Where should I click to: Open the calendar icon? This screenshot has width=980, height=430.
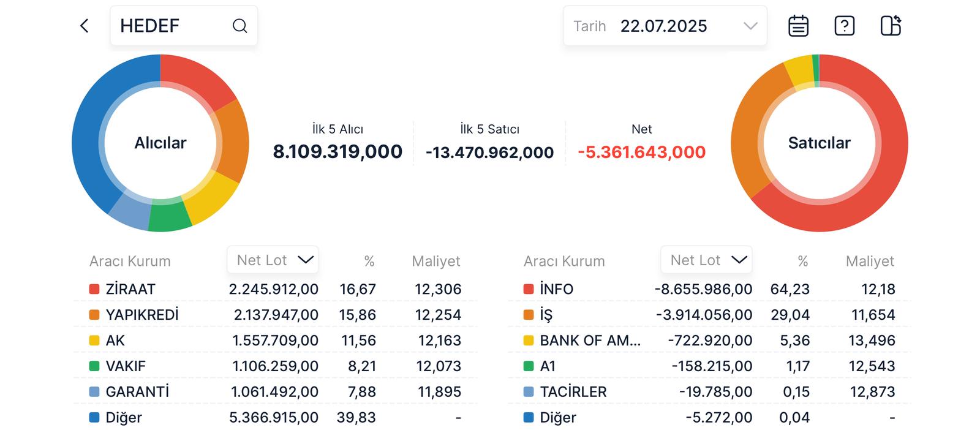798,26
